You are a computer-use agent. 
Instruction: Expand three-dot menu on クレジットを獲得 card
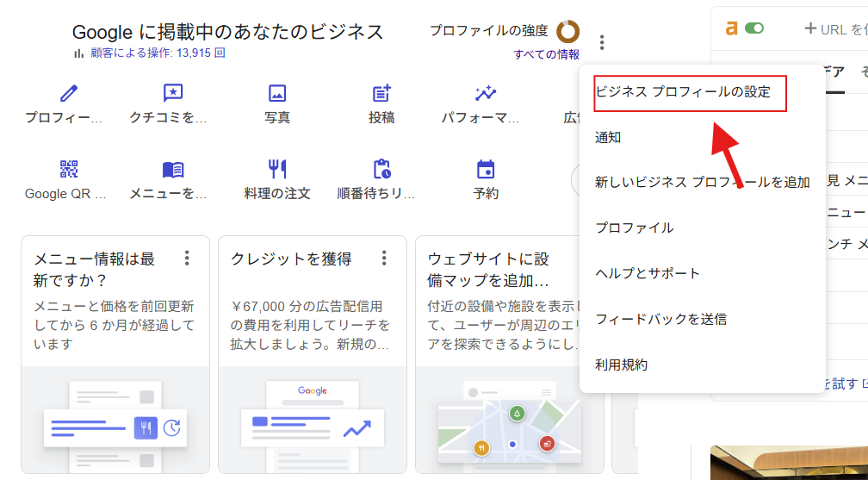pos(384,259)
